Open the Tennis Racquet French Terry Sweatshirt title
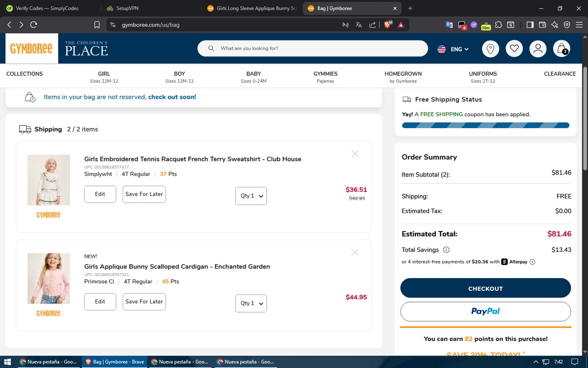The width and height of the screenshot is (588, 368). 193,159
